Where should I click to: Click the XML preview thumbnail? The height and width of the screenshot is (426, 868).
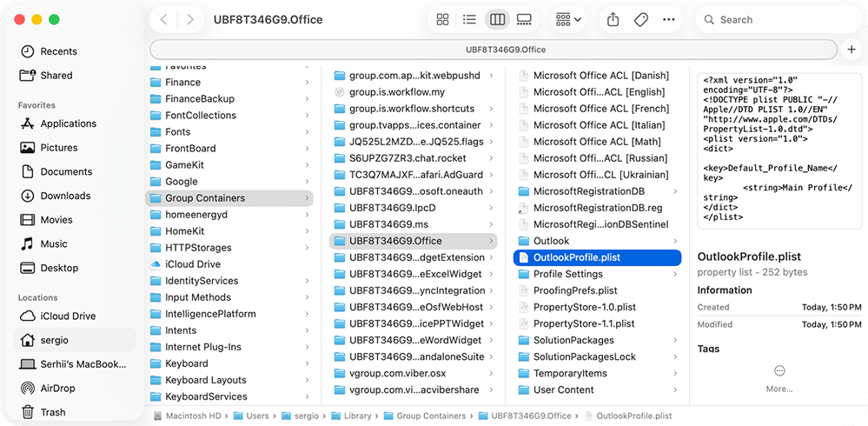[779, 150]
